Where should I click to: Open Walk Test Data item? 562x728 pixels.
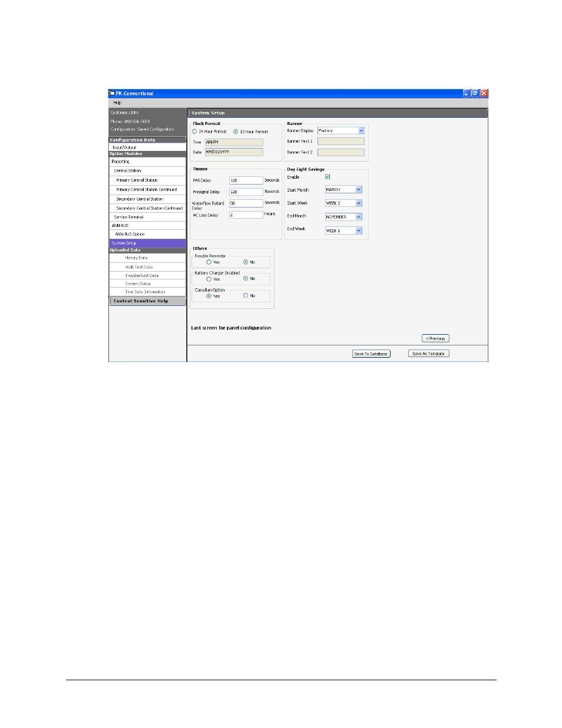[147, 267]
